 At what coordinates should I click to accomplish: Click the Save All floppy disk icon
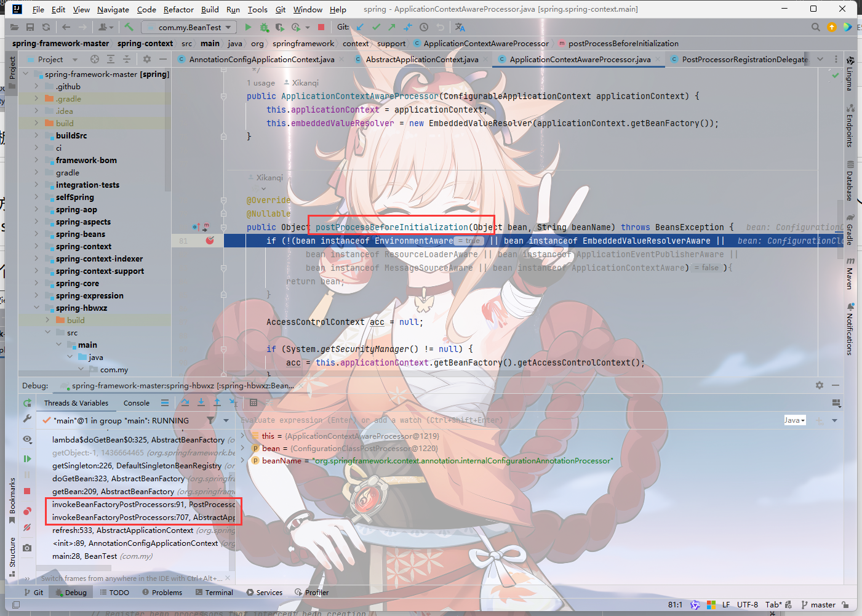(30, 27)
